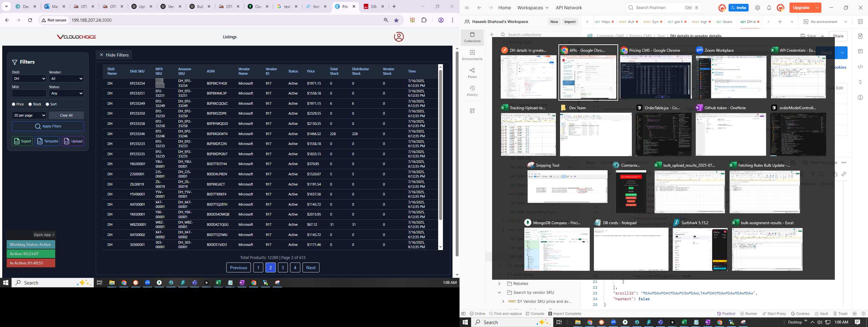Click the SKU filter input field

(x=29, y=93)
